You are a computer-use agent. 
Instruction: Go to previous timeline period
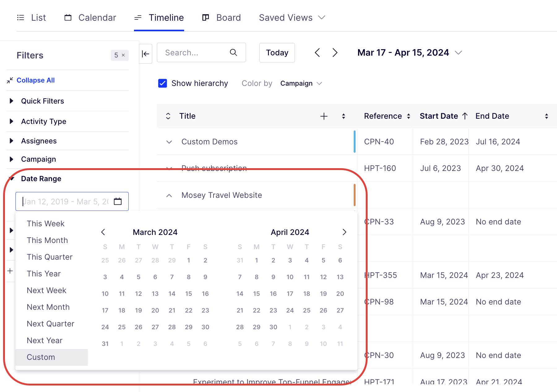(x=317, y=53)
